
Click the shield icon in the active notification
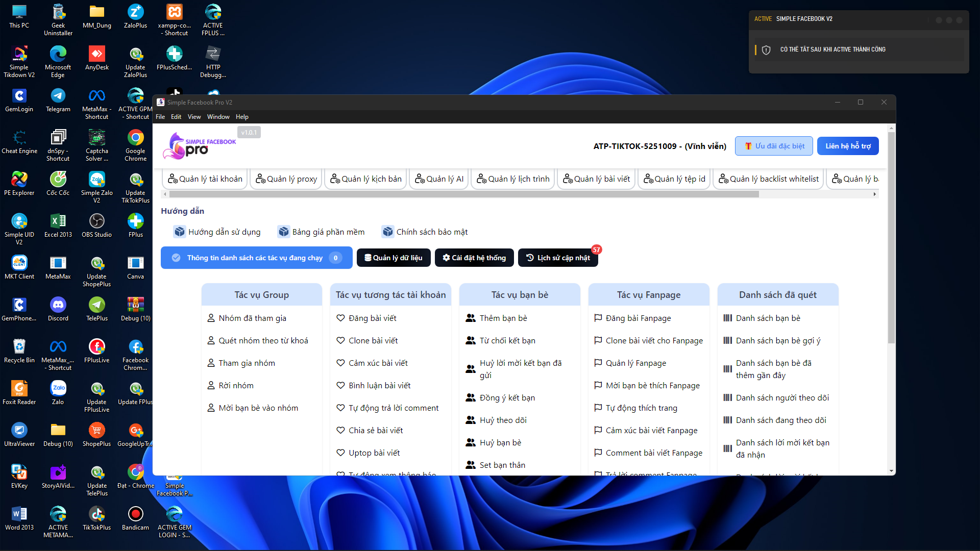point(766,50)
